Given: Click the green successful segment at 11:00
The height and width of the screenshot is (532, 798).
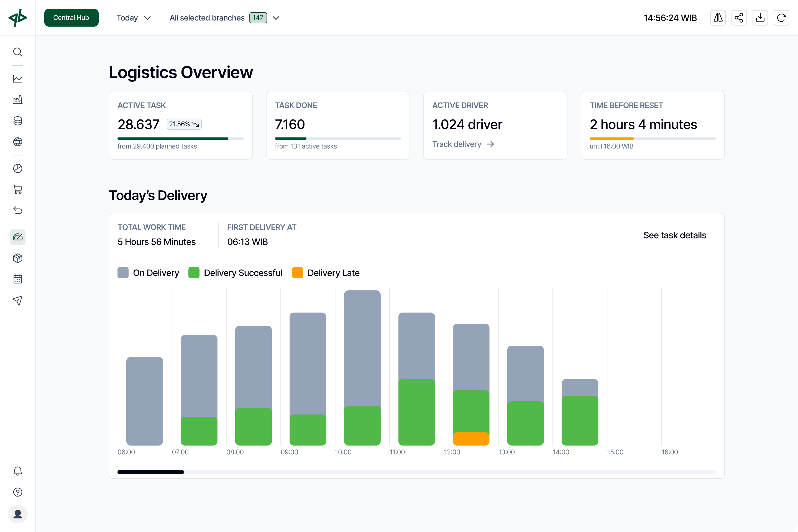Looking at the screenshot, I should [x=417, y=412].
